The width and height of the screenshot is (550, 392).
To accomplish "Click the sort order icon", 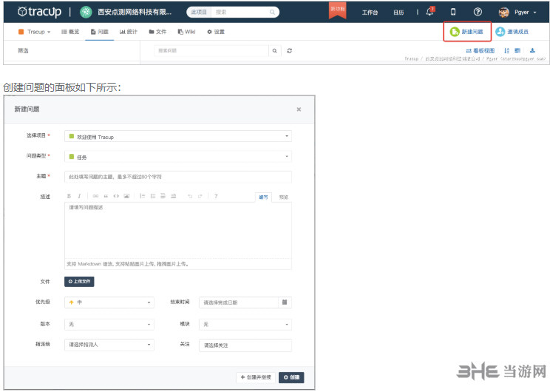I will click(506, 51).
